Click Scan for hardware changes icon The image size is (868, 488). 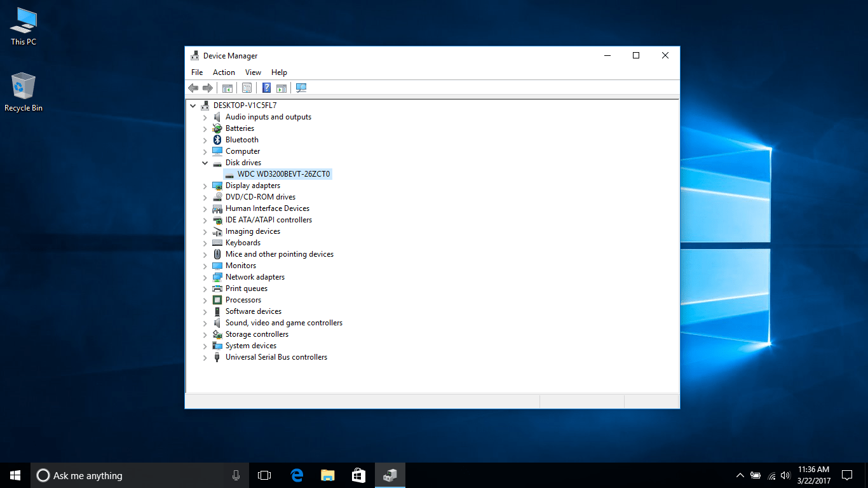301,88
